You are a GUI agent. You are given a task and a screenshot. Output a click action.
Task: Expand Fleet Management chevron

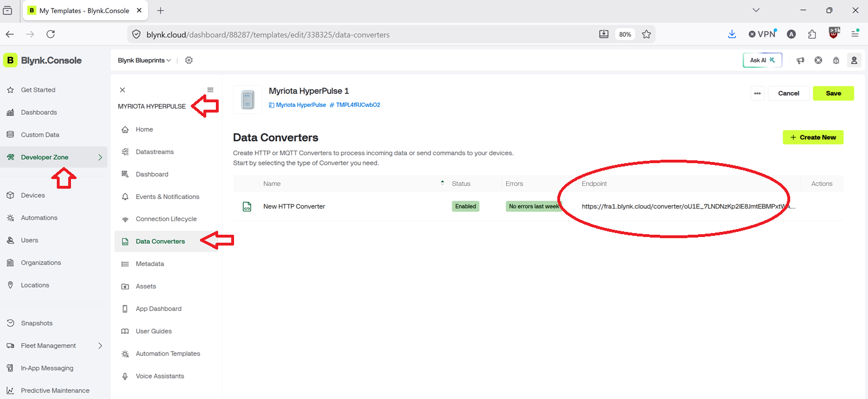pyautogui.click(x=100, y=346)
